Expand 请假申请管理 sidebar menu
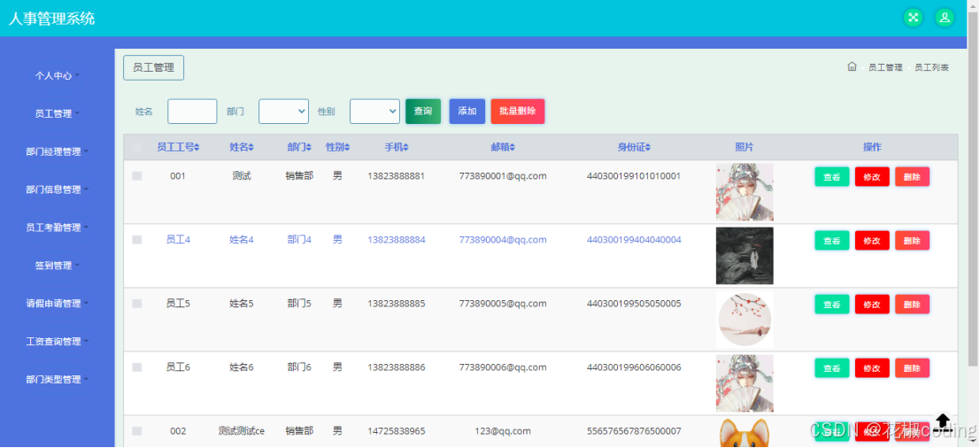Screen dimensions: 980x448 point(57,304)
